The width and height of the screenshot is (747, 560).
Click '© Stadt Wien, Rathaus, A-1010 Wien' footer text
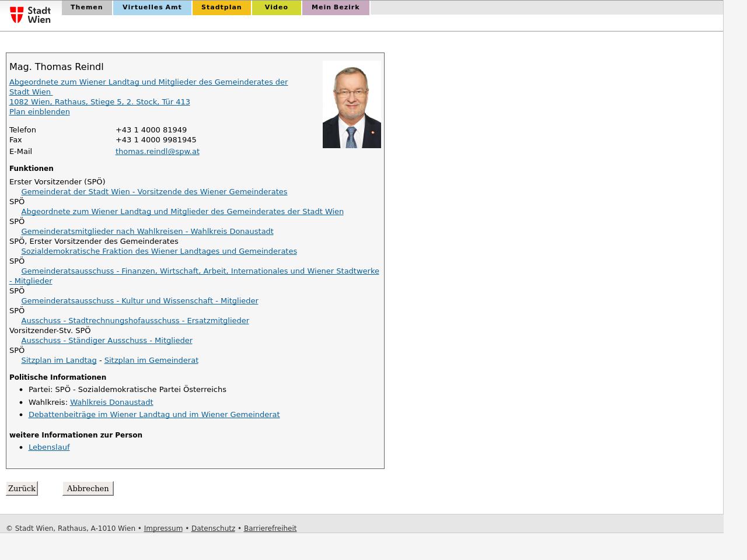(71, 528)
